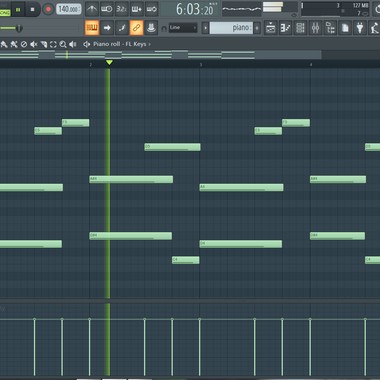Toggle the metronome icon
The image size is (380, 380).
[92, 9]
